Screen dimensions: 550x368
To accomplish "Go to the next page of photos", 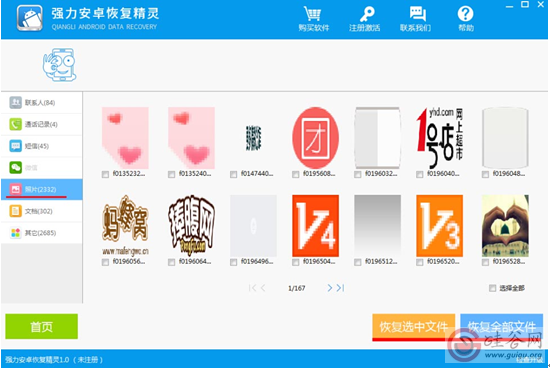I will point(330,288).
